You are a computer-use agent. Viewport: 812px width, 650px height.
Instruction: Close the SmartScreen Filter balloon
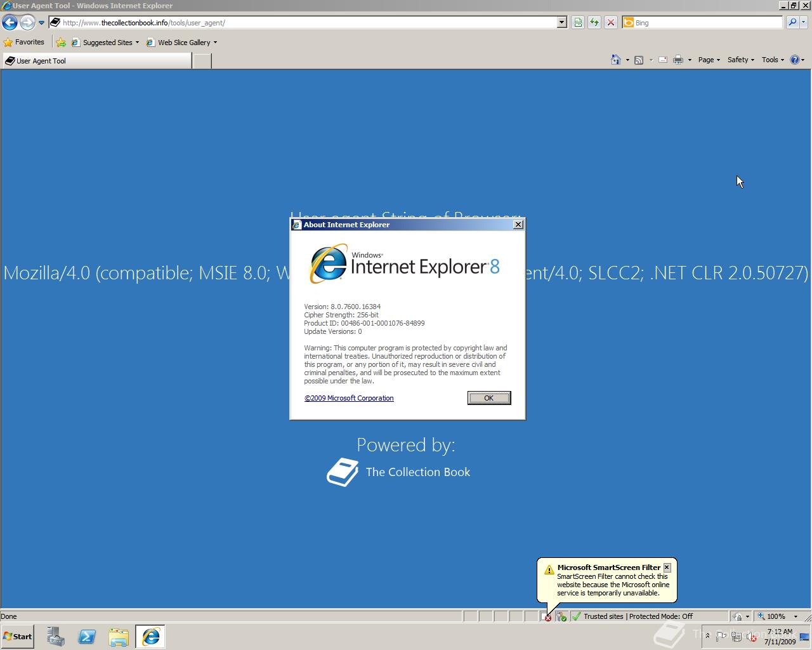[667, 567]
